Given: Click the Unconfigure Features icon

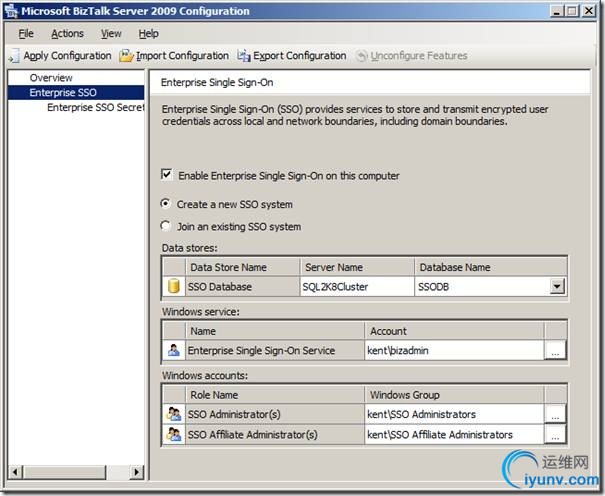Looking at the screenshot, I should (x=362, y=56).
